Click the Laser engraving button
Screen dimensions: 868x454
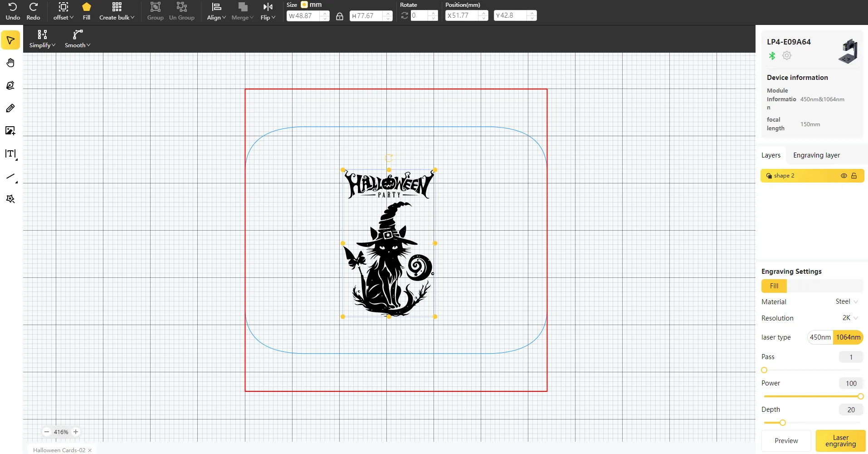tap(841, 441)
